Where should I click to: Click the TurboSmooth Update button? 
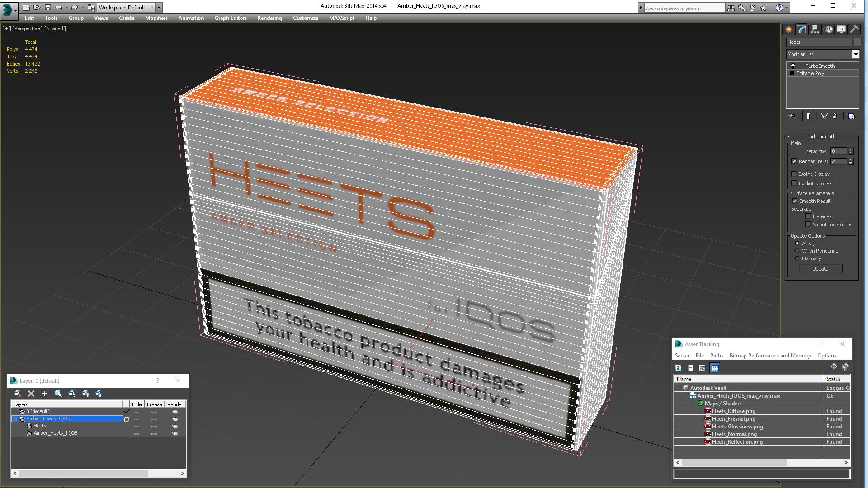821,269
